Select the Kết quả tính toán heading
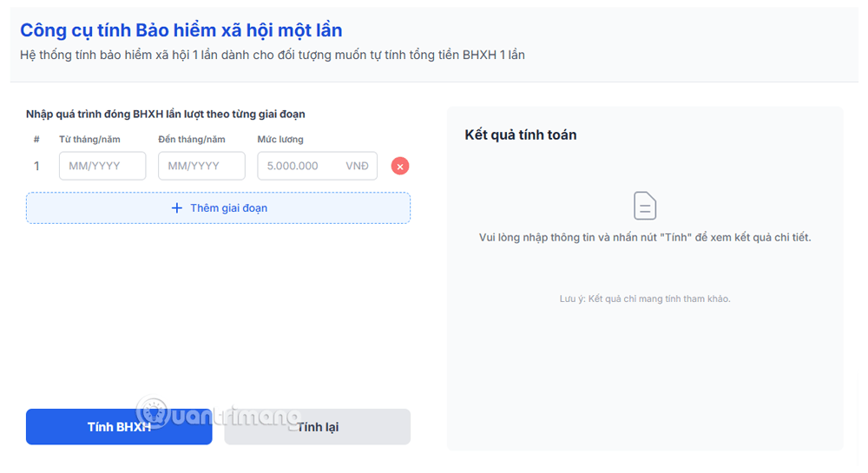Screen dimensions: 868x473 point(520,135)
